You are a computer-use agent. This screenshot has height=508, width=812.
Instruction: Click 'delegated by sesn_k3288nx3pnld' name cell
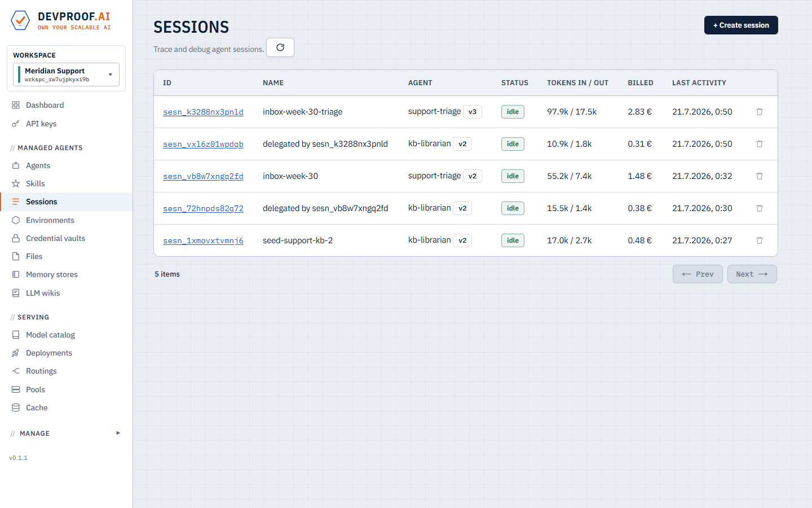click(x=325, y=144)
